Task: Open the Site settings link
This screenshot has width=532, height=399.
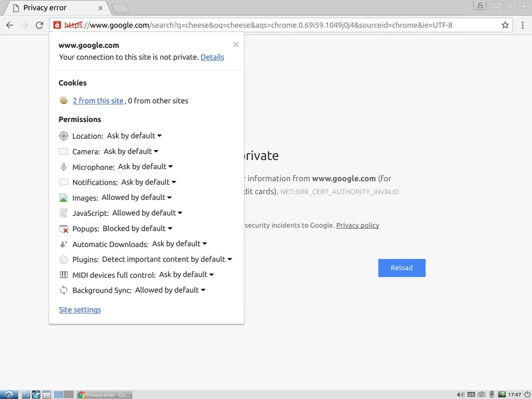Action: click(x=80, y=310)
